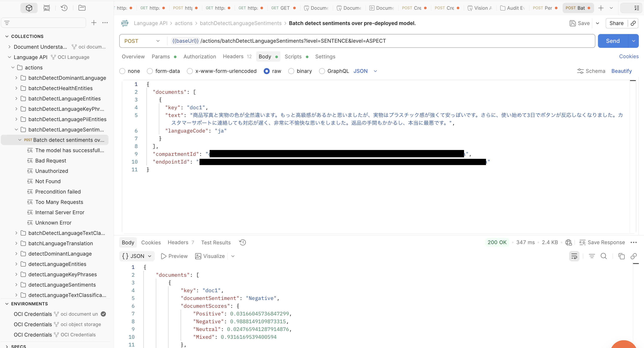The height and width of the screenshot is (348, 644).
Task: Open the Save options dropdown arrow
Action: point(598,23)
